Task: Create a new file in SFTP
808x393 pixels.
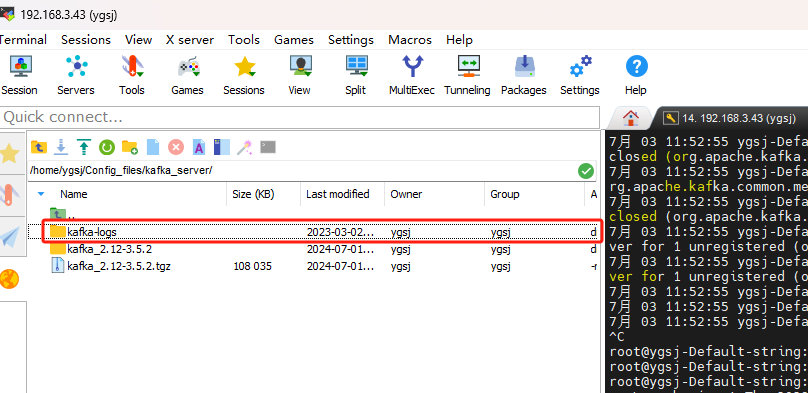Action: 153,147
